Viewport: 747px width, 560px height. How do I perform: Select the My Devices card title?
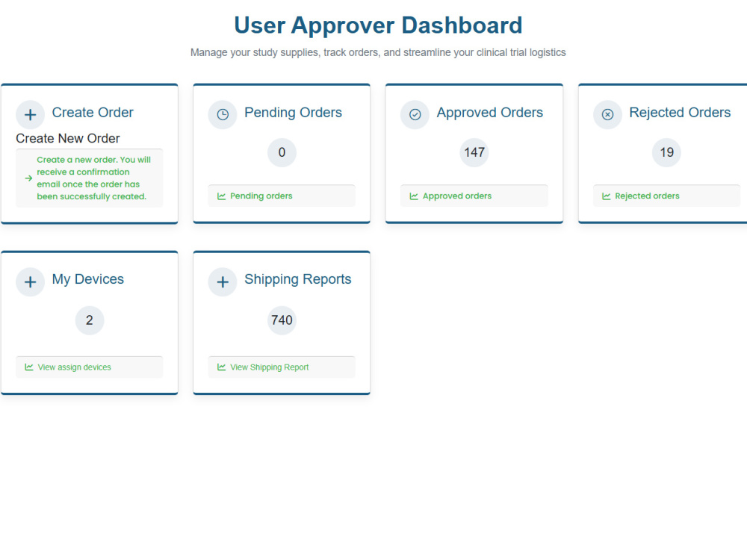pyautogui.click(x=87, y=279)
